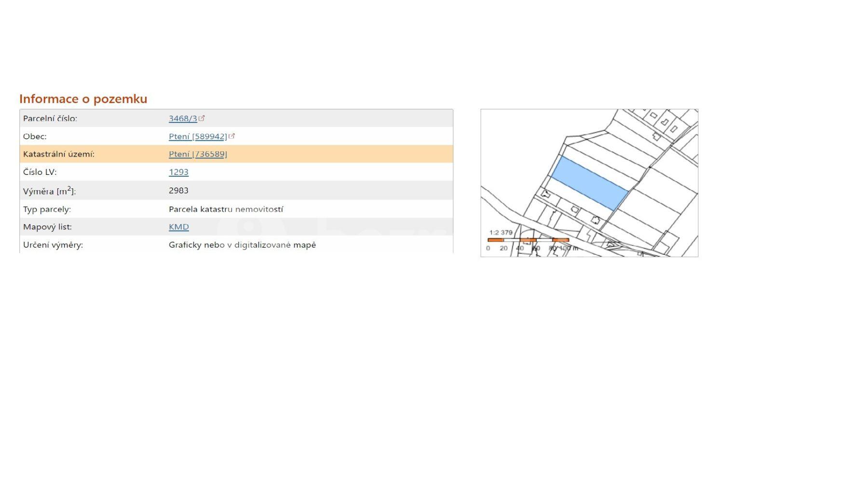Open parcel number 3468/3 link
This screenshot has width=868, height=488.
(x=183, y=119)
